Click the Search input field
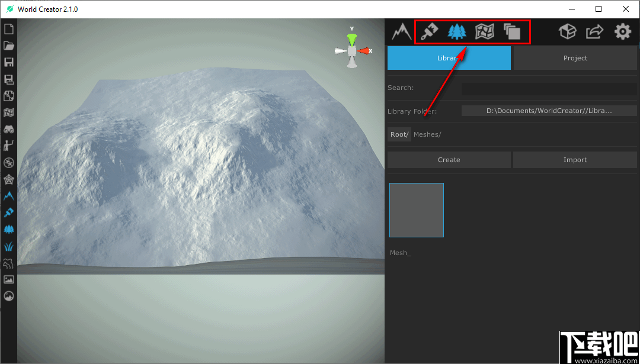 (549, 88)
